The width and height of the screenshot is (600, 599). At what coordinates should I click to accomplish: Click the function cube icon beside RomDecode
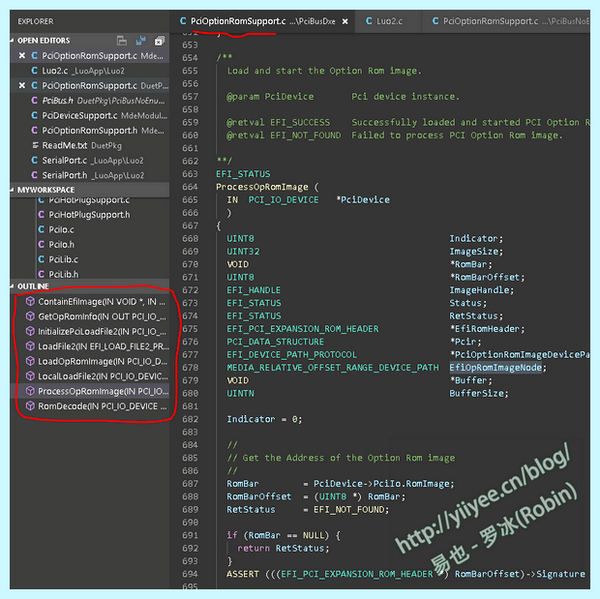point(30,406)
